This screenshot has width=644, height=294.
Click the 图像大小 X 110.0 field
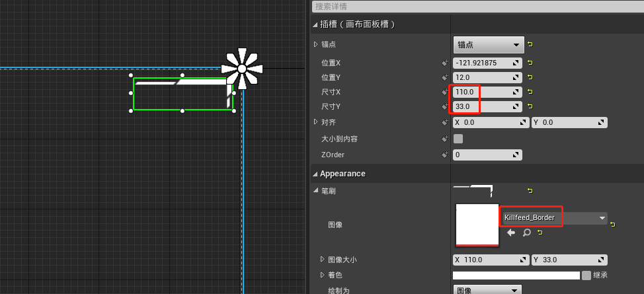point(491,260)
